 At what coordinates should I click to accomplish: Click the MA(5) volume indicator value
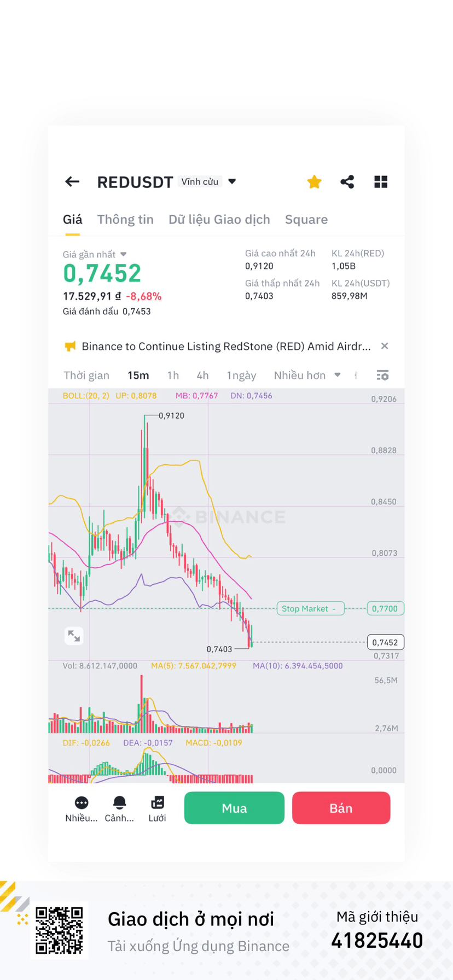194,666
